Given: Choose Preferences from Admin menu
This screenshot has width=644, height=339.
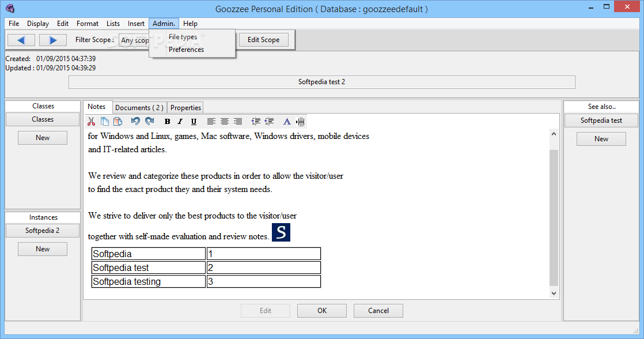Looking at the screenshot, I should pos(192,50).
